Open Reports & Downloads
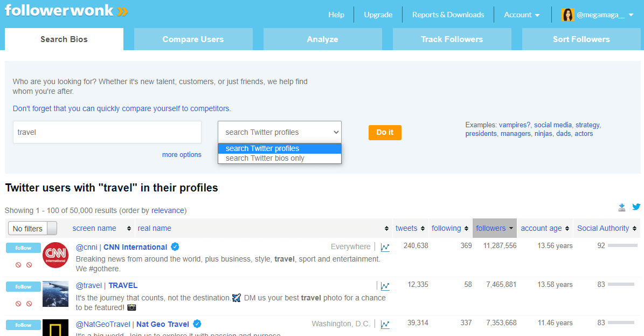 [448, 15]
